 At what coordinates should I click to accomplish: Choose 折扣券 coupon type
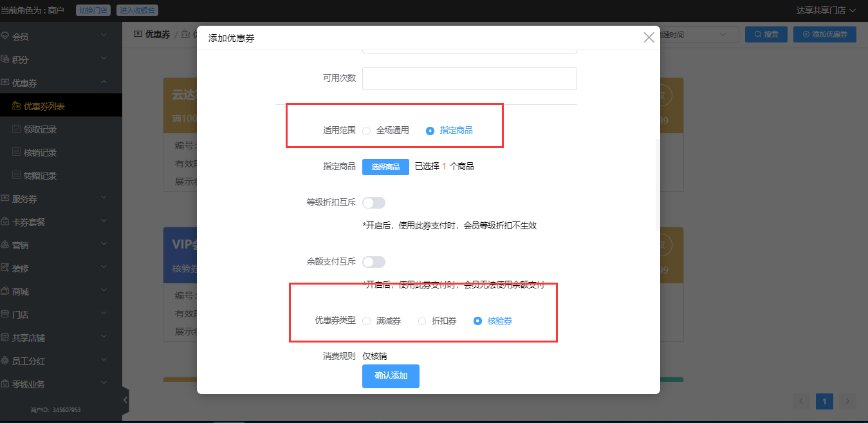click(438, 321)
